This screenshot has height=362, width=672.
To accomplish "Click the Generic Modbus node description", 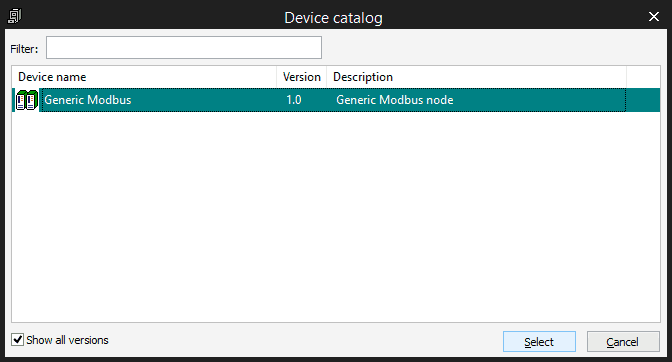I will 395,100.
